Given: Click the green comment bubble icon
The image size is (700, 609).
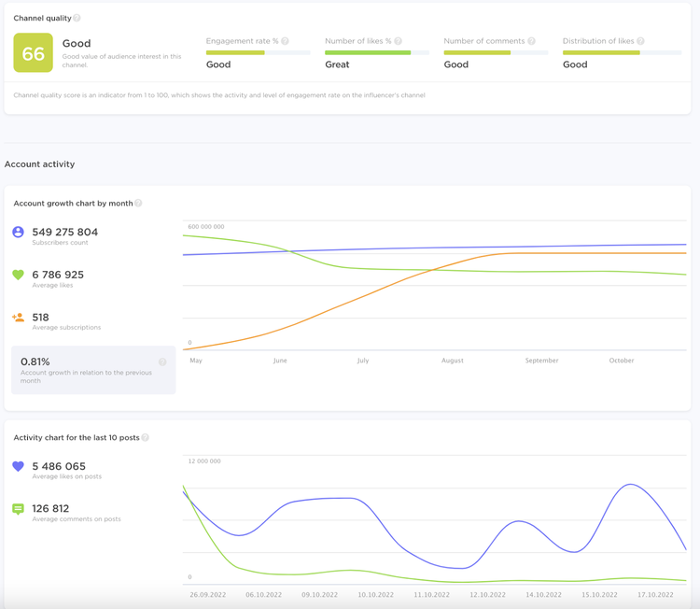Looking at the screenshot, I should (x=18, y=509).
